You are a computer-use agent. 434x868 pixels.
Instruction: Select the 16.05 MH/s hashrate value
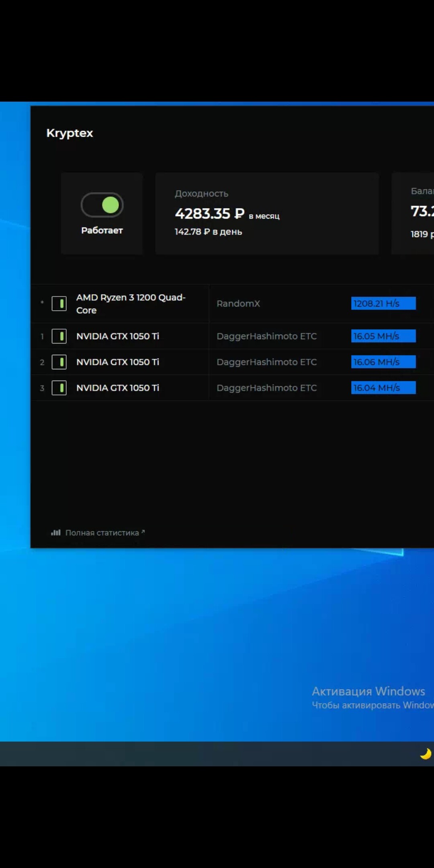[x=383, y=336]
